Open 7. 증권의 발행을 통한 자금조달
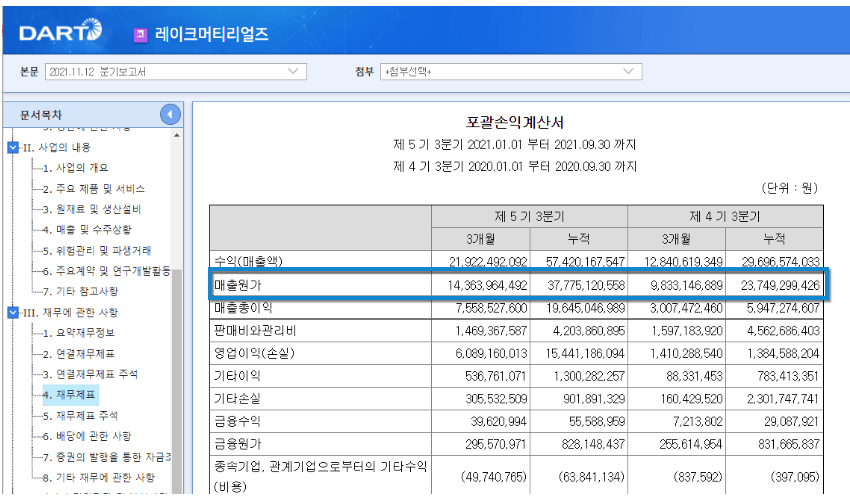Image resolution: width=850 pixels, height=500 pixels. click(x=106, y=457)
